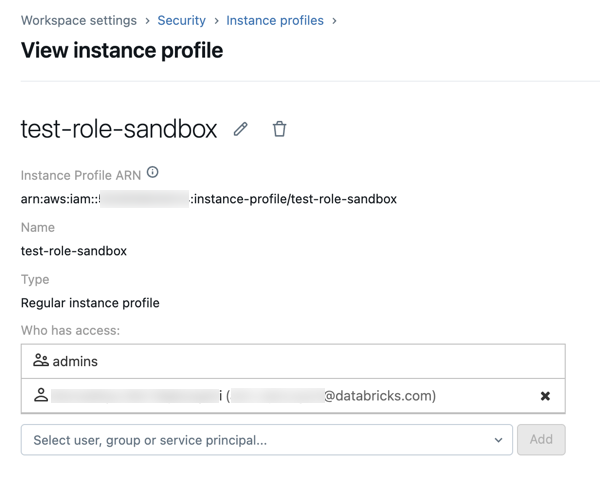Image resolution: width=600 pixels, height=491 pixels.
Task: Click the Workspace settings breadcrumb
Action: pyautogui.click(x=79, y=20)
